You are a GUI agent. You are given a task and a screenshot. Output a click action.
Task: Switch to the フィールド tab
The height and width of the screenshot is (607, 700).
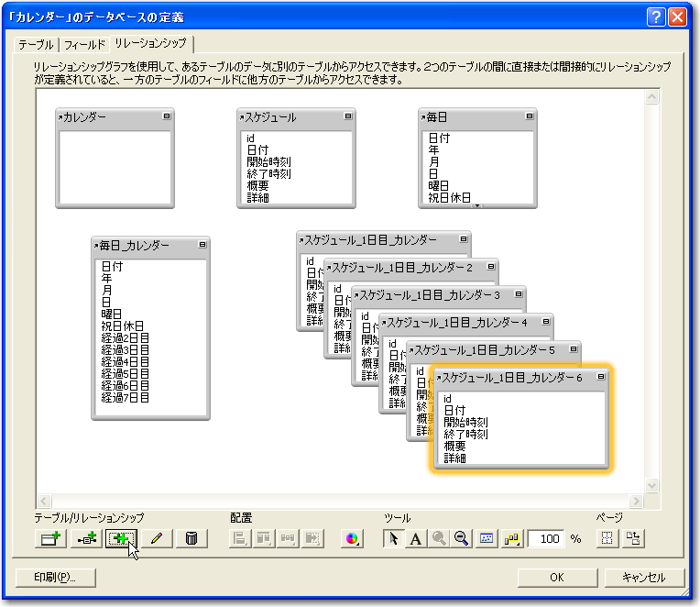(x=84, y=44)
